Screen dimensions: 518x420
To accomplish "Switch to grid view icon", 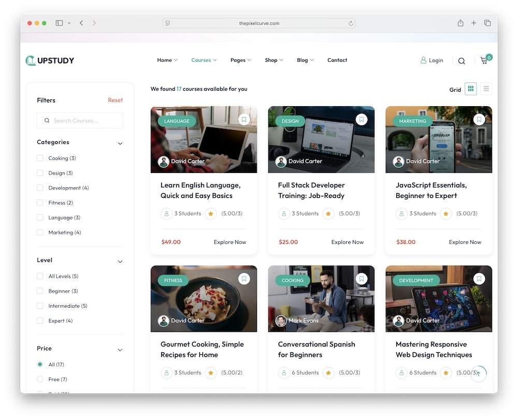I will [x=470, y=89].
